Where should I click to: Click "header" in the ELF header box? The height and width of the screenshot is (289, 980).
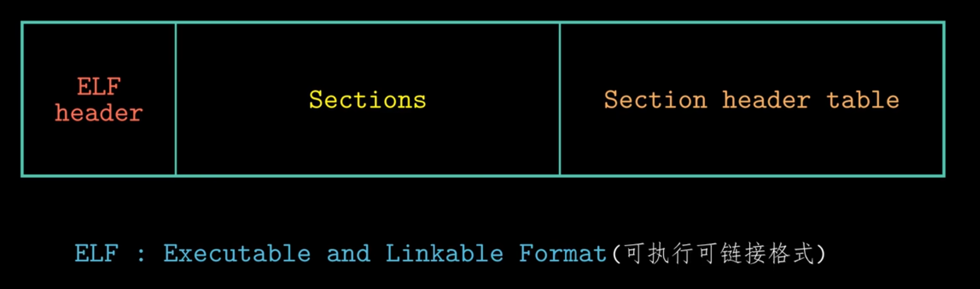(99, 113)
